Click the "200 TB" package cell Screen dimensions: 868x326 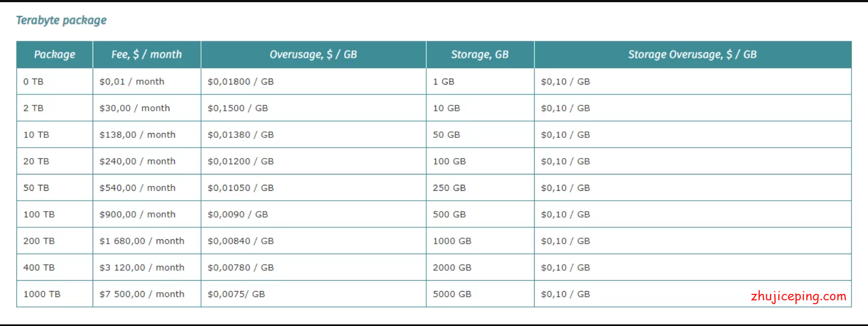[x=39, y=241]
